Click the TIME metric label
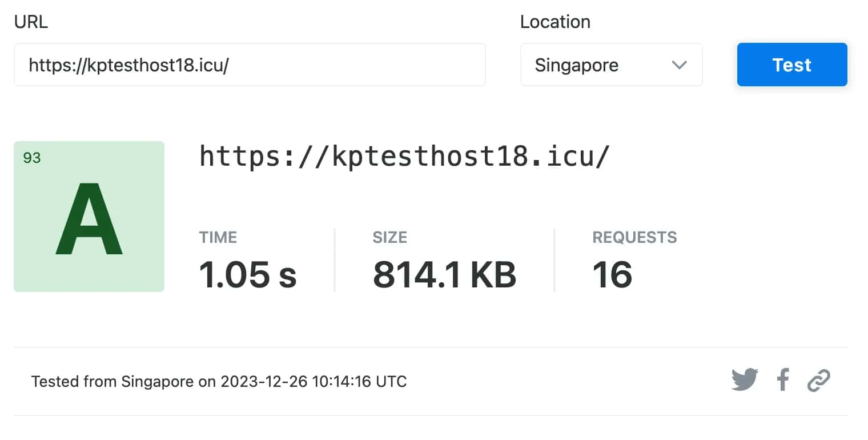The width and height of the screenshot is (868, 440). pos(218,237)
